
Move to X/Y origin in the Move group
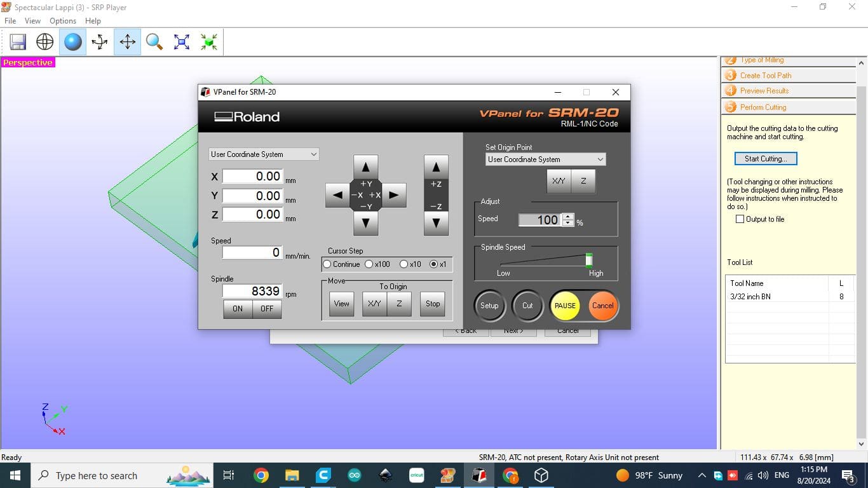point(374,304)
